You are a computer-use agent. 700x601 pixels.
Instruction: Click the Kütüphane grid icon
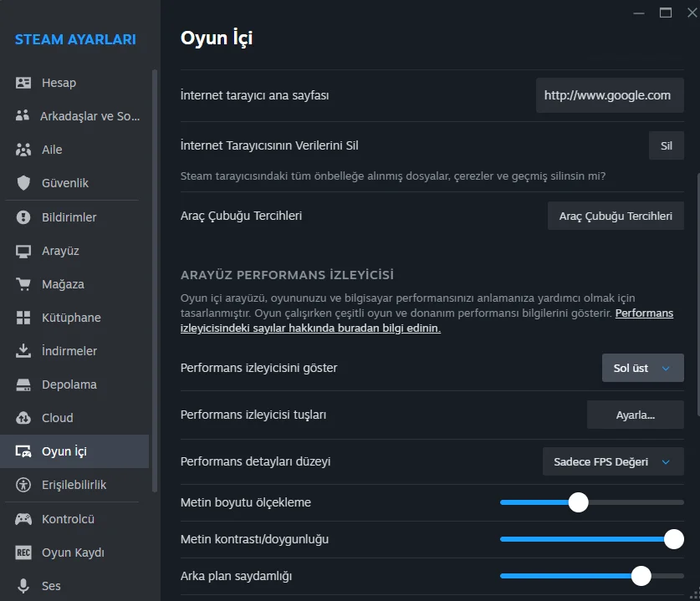coord(23,318)
